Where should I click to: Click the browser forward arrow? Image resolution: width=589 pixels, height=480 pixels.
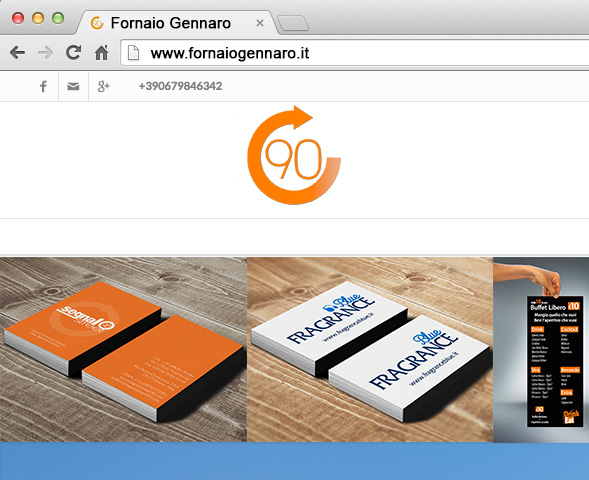tap(45, 53)
